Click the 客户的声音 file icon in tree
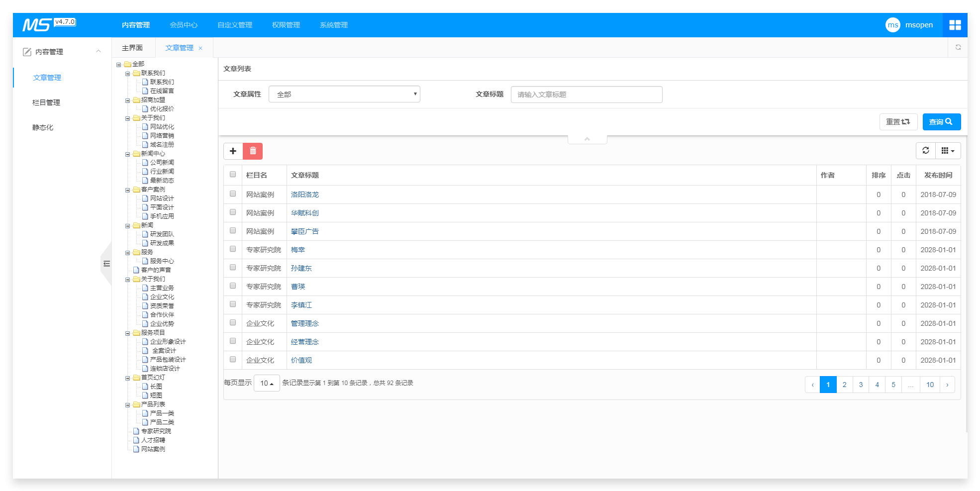 click(136, 270)
